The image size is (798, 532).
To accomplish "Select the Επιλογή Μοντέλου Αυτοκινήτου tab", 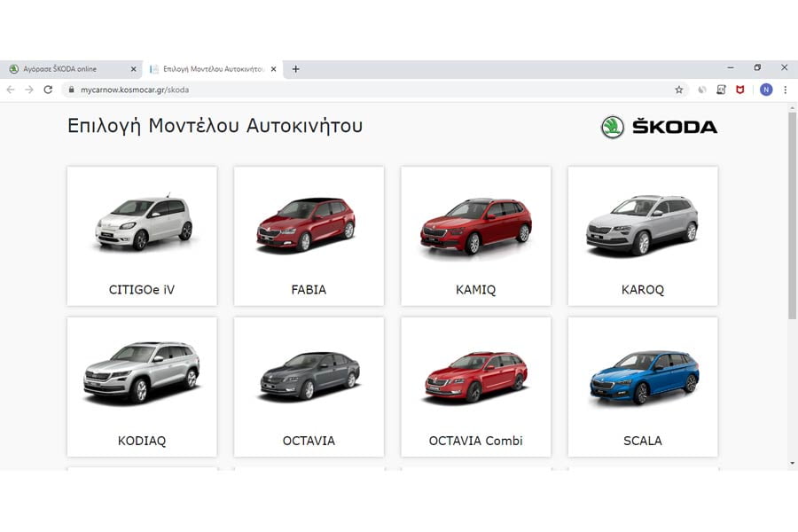I will (x=213, y=68).
